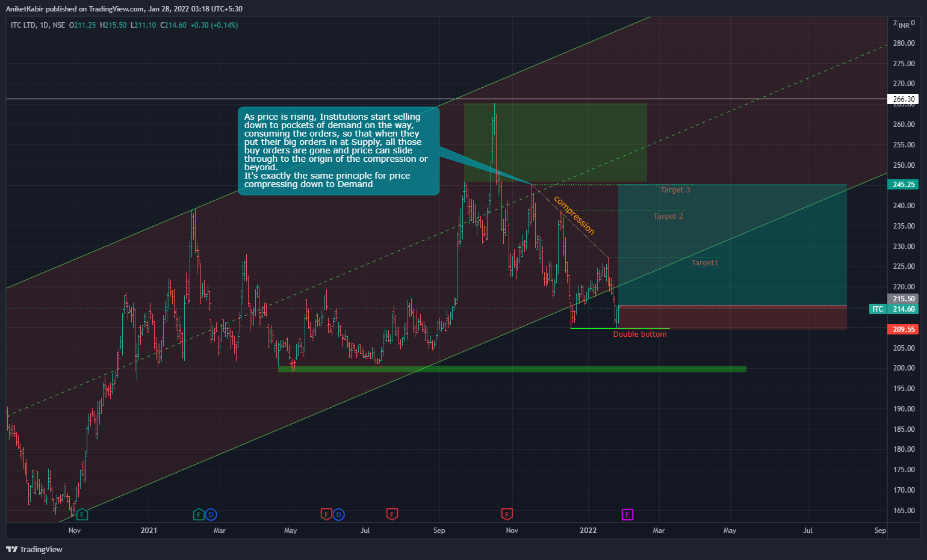Click the 266.30 horizontal line price label

tap(904, 99)
